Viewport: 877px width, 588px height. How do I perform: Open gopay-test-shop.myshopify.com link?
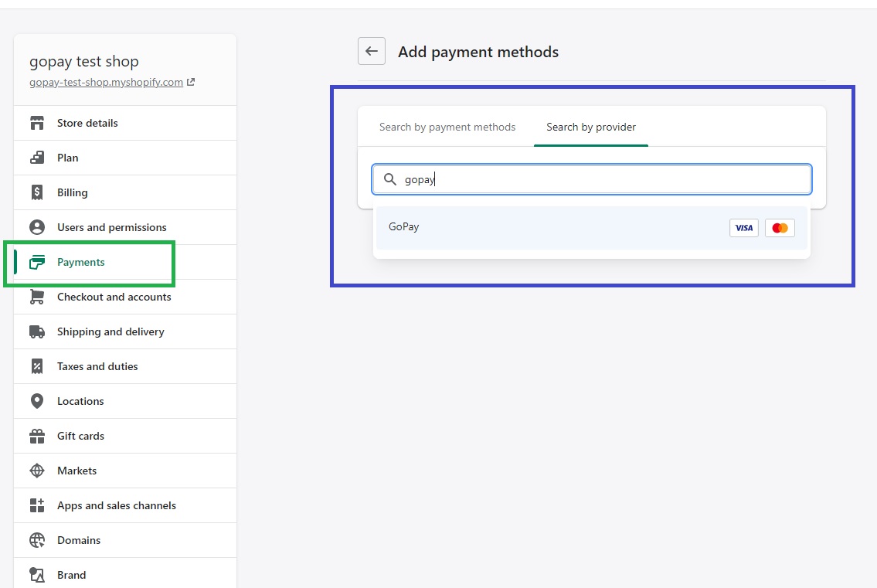pos(107,82)
